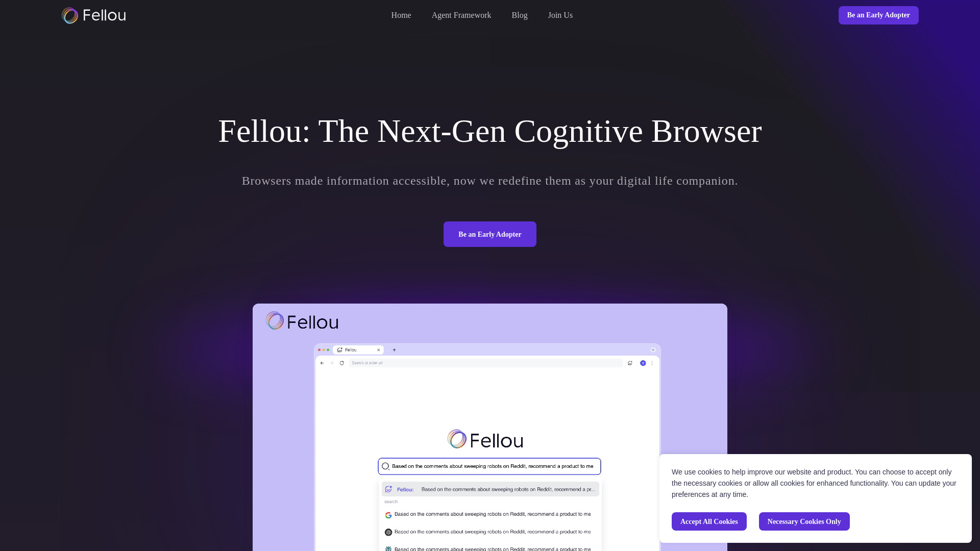This screenshot has height=551, width=980.
Task: Click the Fellou logo icon in navbar
Action: (x=69, y=15)
